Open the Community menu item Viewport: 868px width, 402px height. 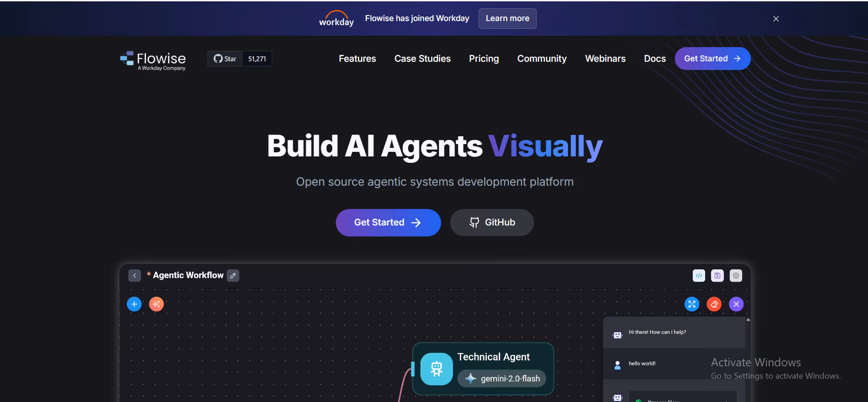542,59
